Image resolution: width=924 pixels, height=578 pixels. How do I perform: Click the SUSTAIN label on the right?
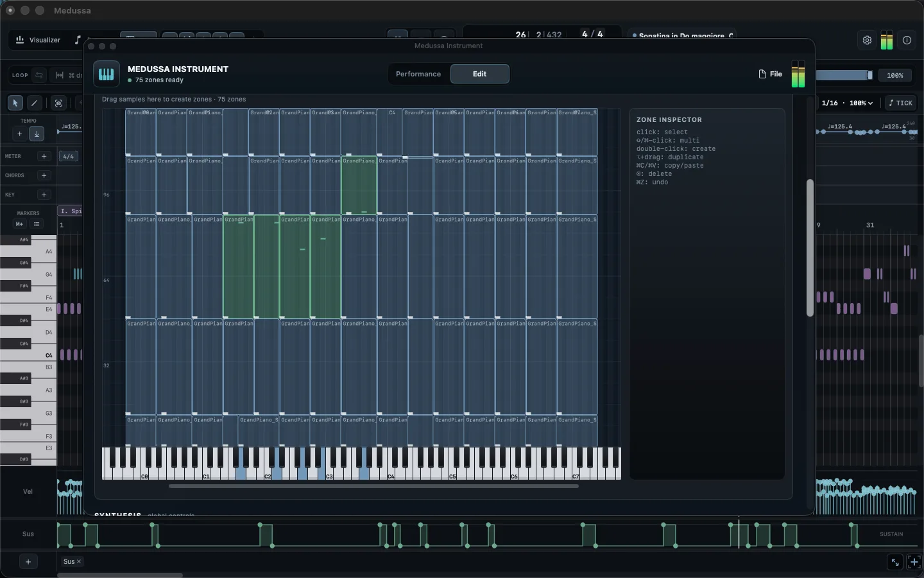[891, 534]
